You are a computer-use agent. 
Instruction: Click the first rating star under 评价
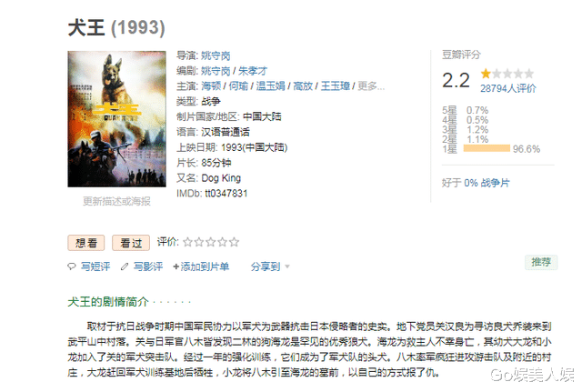tap(188, 243)
